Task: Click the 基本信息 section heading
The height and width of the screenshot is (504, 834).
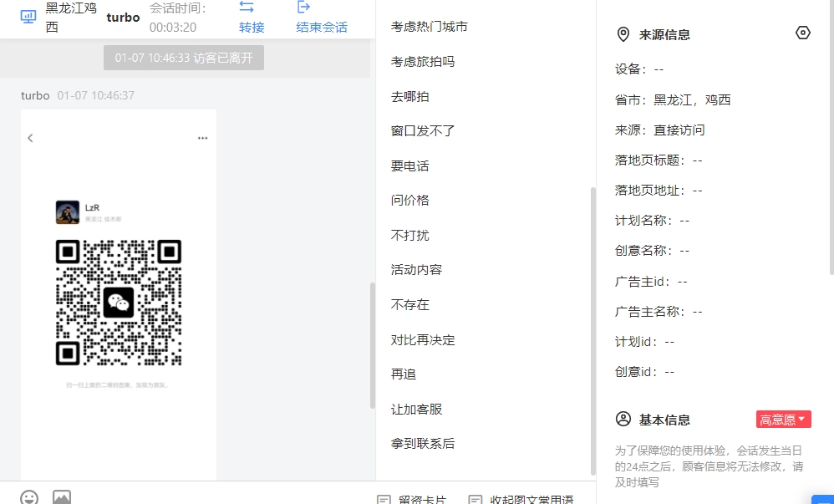Action: point(664,420)
